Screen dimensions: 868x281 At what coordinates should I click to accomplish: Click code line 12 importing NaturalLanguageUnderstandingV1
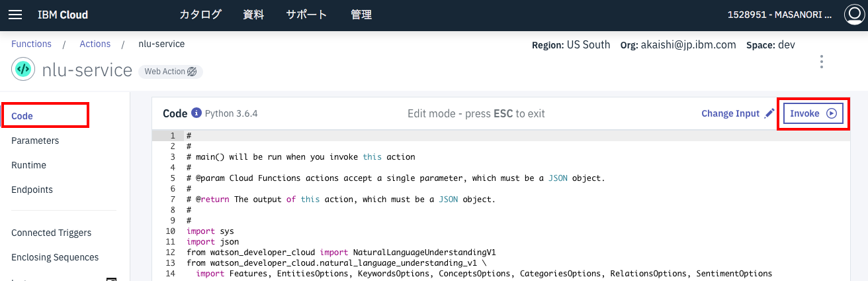[341, 253]
